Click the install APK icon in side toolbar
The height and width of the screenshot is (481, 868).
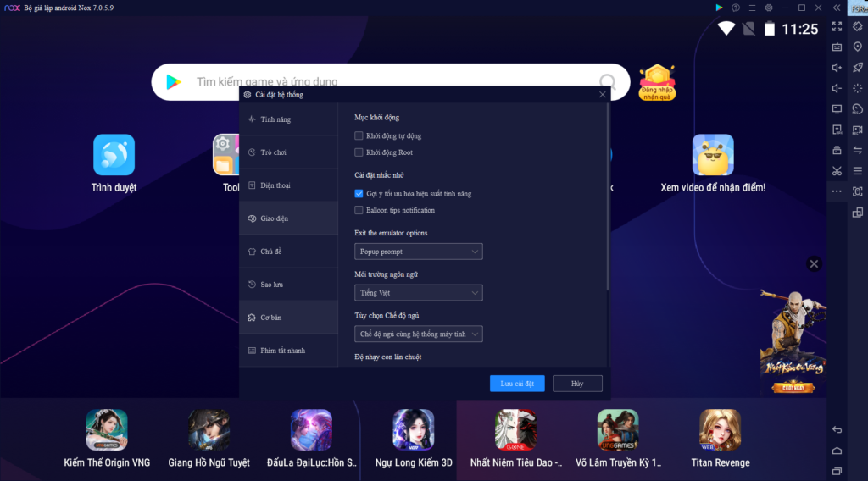click(x=837, y=130)
